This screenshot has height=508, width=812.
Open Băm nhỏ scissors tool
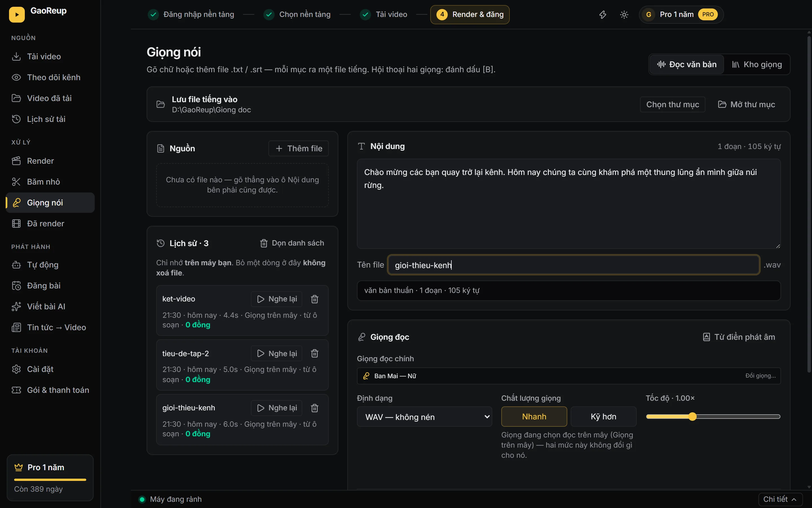[x=50, y=182]
